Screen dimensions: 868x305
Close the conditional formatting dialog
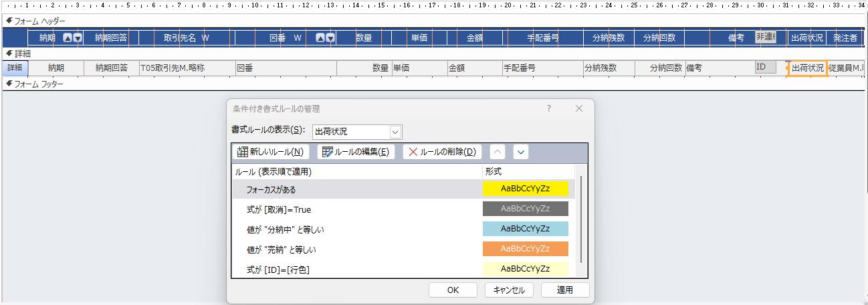[x=579, y=108]
